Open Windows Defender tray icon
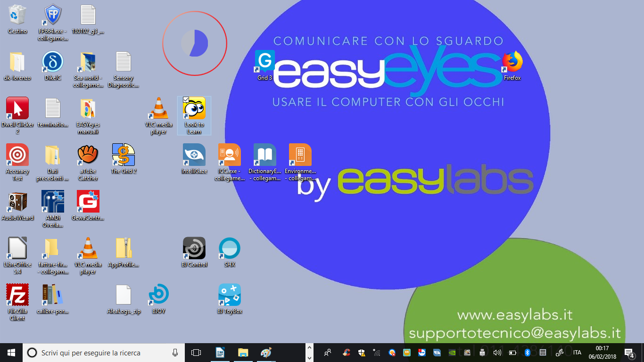Screen dimensions: 644x362 point(362,353)
